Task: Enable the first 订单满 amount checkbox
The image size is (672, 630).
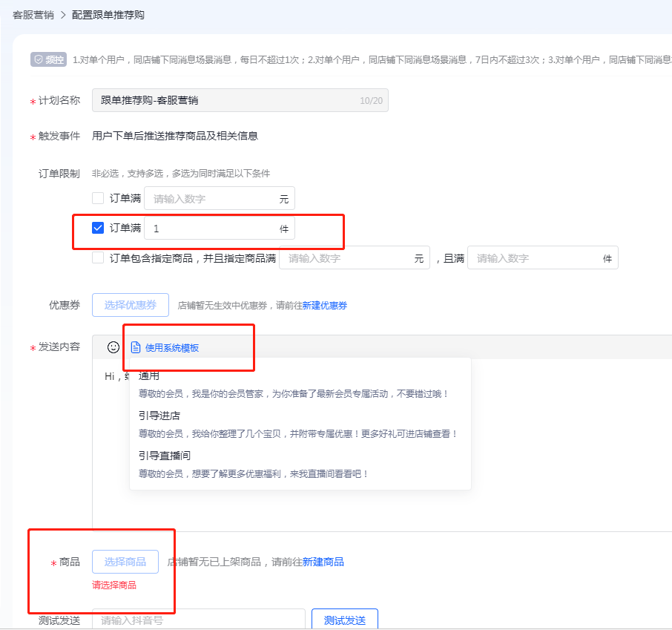Action: tap(96, 198)
